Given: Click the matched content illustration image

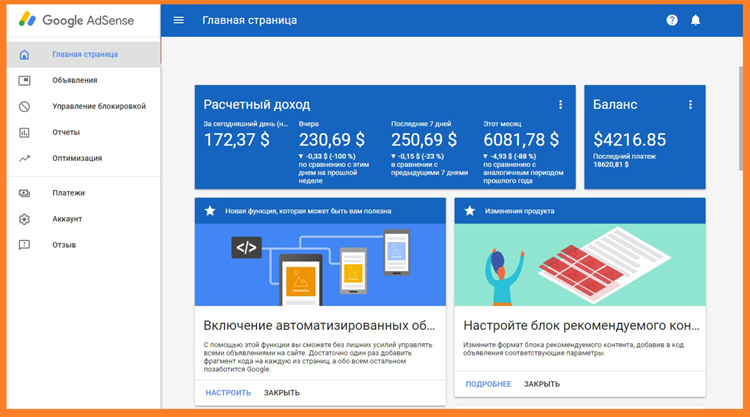Looking at the screenshot, I should [580, 265].
